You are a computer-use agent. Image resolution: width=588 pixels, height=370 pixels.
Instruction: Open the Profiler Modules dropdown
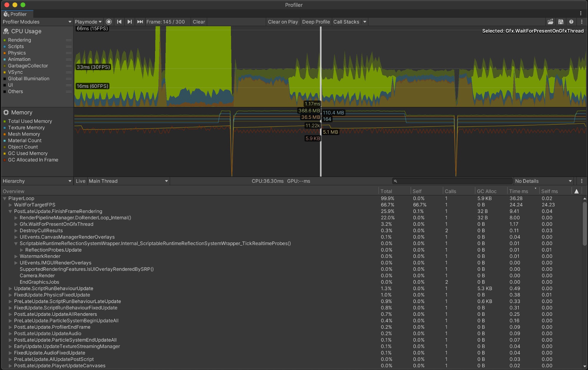(37, 22)
